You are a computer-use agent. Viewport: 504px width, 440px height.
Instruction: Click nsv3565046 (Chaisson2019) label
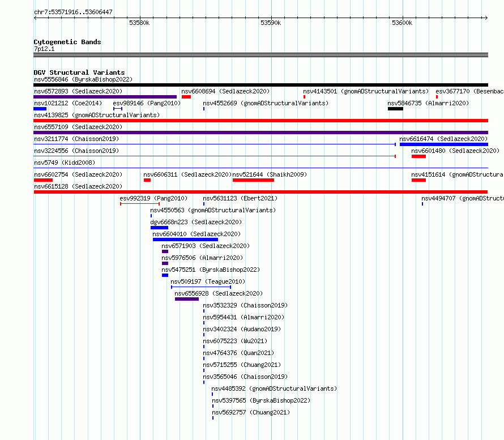(245, 377)
